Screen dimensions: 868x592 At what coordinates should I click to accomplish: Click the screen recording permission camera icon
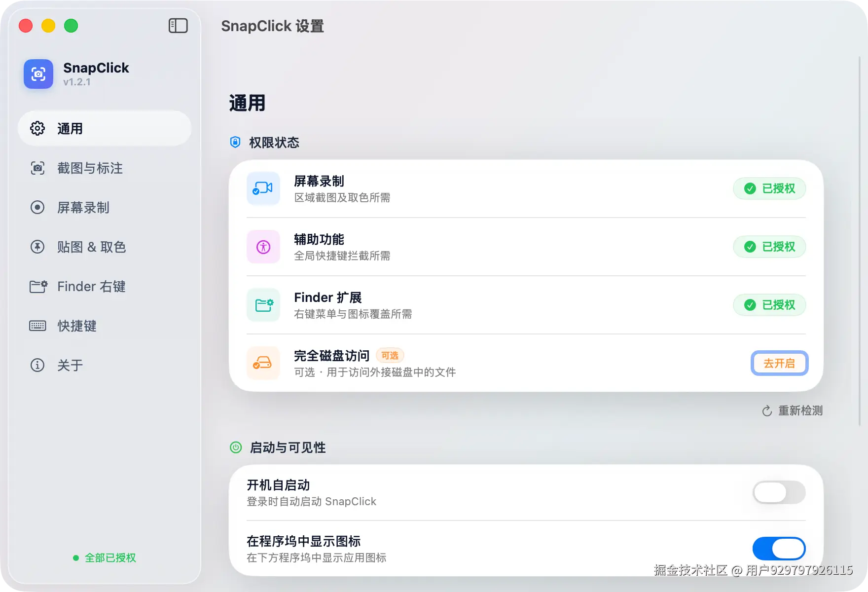[x=263, y=188]
